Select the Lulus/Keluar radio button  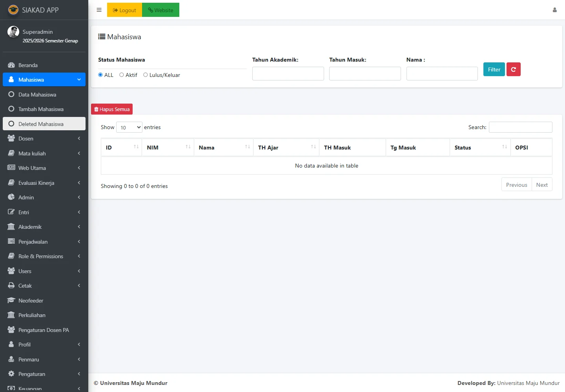coord(146,75)
